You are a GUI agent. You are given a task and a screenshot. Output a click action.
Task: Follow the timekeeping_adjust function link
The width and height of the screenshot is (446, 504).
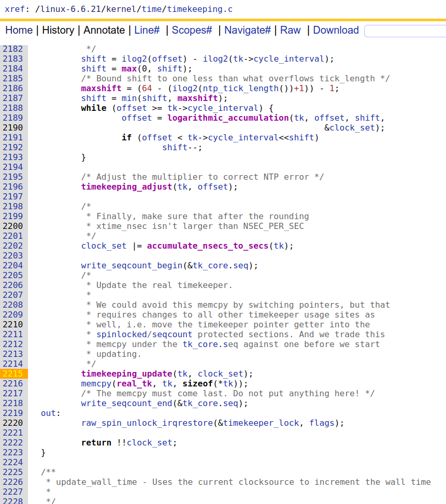(x=126, y=187)
